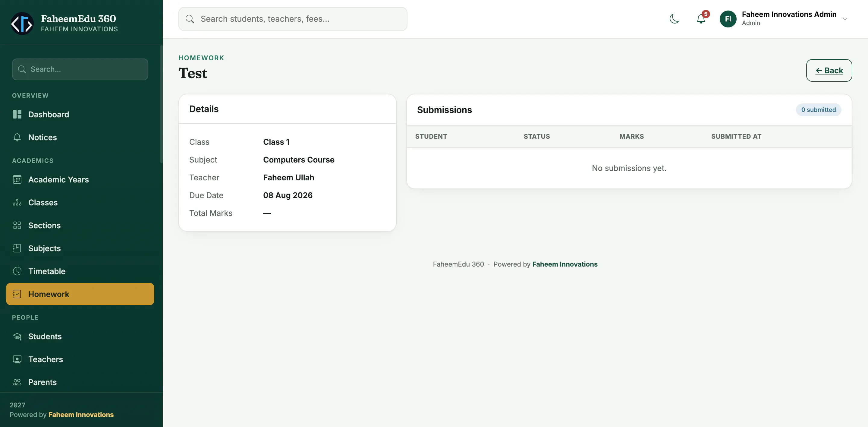Navigate to Parents
This screenshot has height=427, width=868.
click(x=80, y=382)
